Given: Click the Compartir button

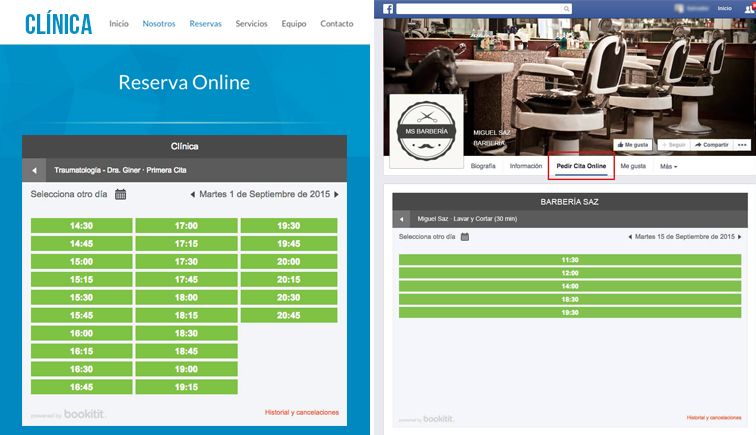Looking at the screenshot, I should (712, 145).
